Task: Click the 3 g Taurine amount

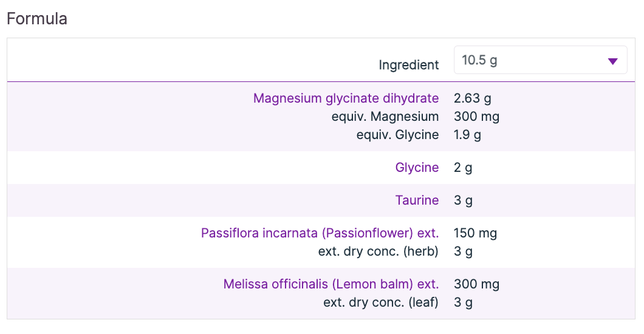Action: point(463,200)
